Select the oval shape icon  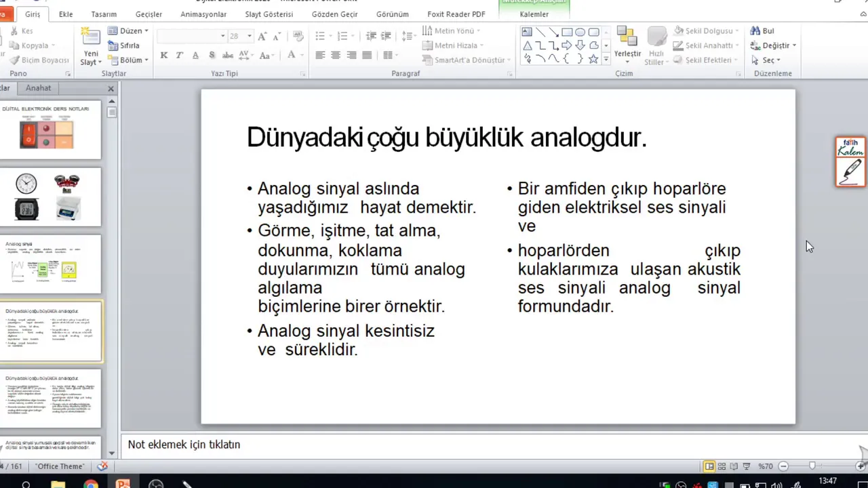(x=580, y=32)
